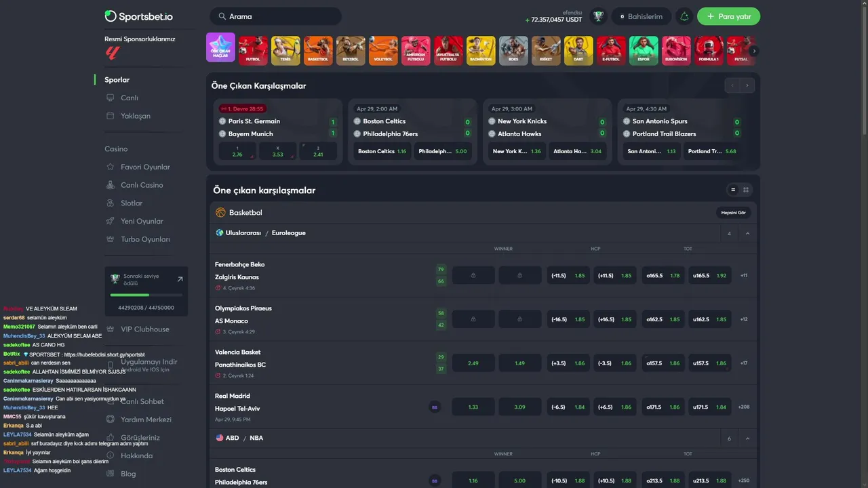This screenshot has width=868, height=488.
Task: Expand +208 more markets for Real Madrid
Action: point(744,407)
